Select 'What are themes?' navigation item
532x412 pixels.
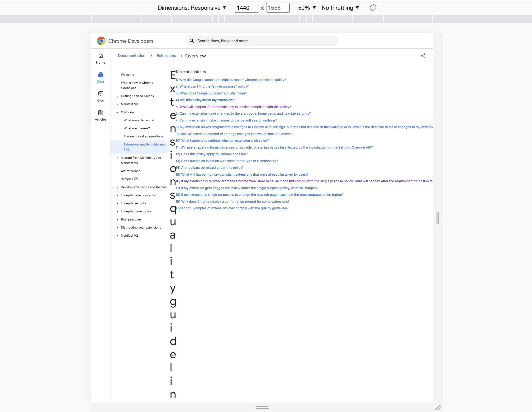tap(137, 128)
